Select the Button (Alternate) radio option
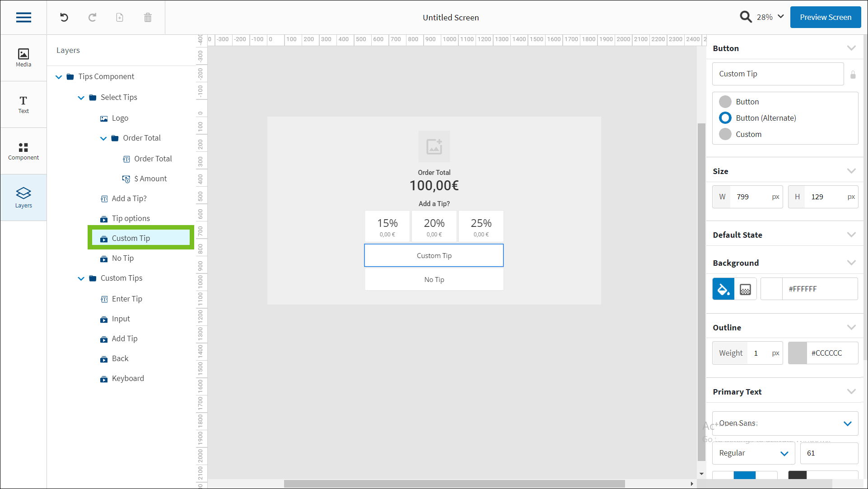 pos(725,118)
